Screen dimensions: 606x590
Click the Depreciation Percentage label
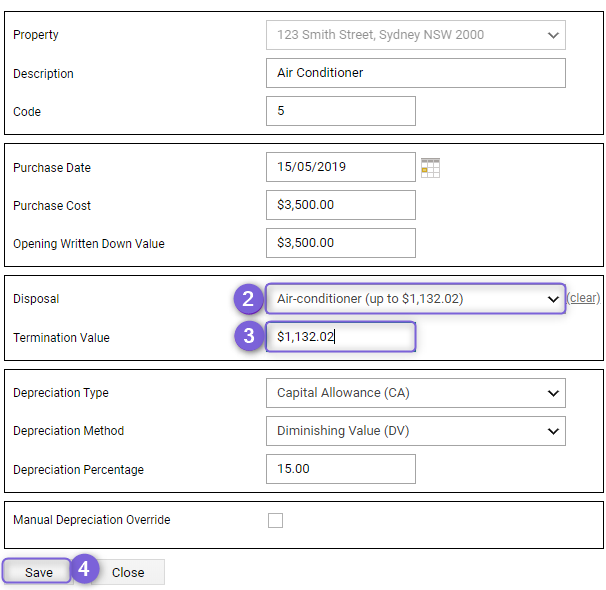tap(78, 469)
